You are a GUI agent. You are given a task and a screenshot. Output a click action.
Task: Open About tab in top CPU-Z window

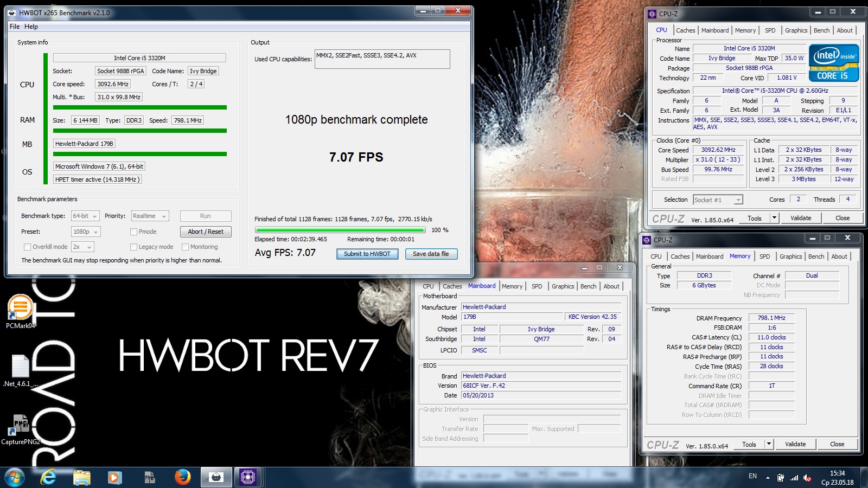tap(844, 30)
